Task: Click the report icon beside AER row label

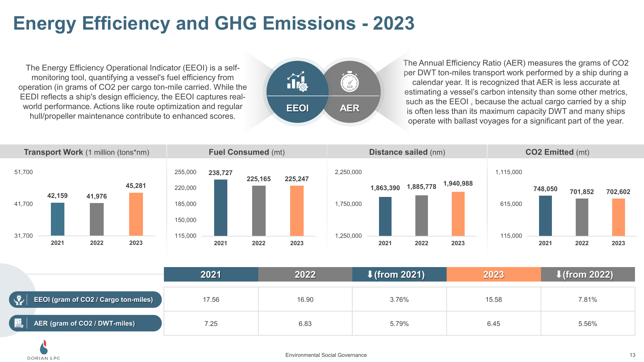Action: tap(19, 323)
